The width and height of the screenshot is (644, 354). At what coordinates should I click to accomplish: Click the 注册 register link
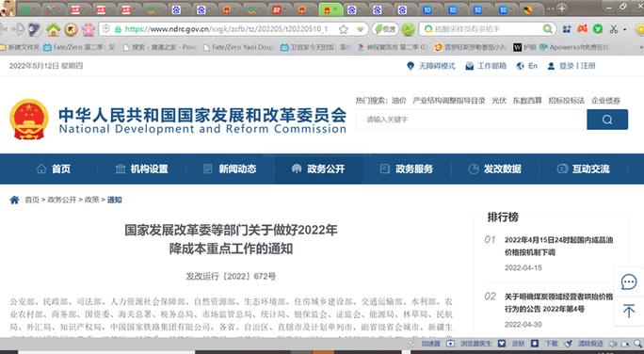click(x=588, y=66)
